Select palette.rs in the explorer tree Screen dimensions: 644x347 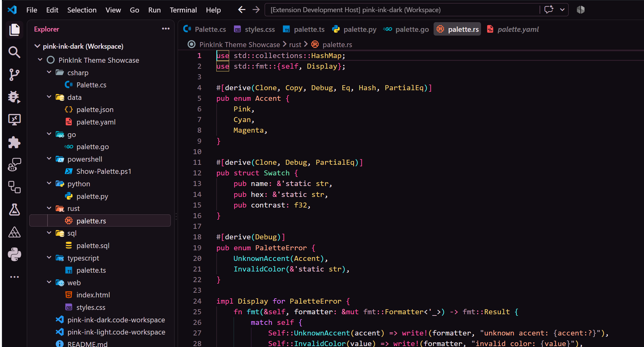(100, 221)
